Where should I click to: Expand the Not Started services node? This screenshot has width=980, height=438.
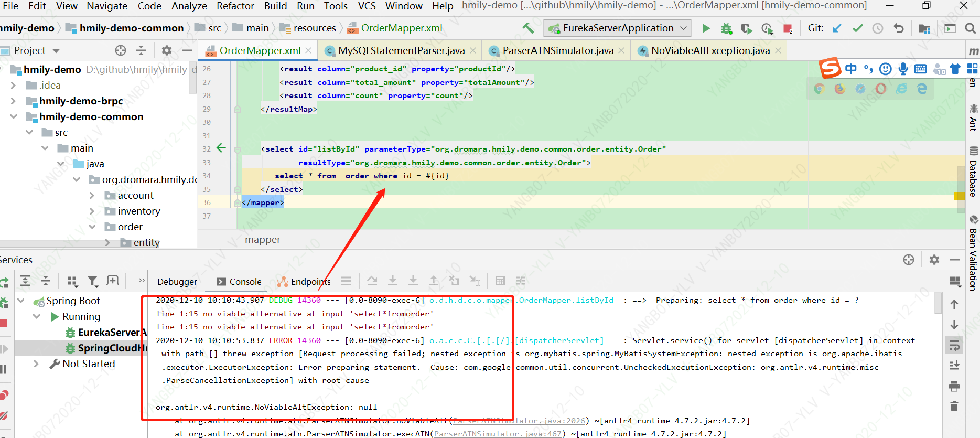(x=36, y=364)
